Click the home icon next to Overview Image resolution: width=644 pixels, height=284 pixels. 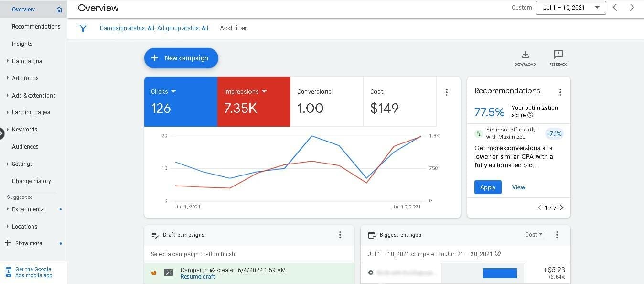pyautogui.click(x=59, y=9)
